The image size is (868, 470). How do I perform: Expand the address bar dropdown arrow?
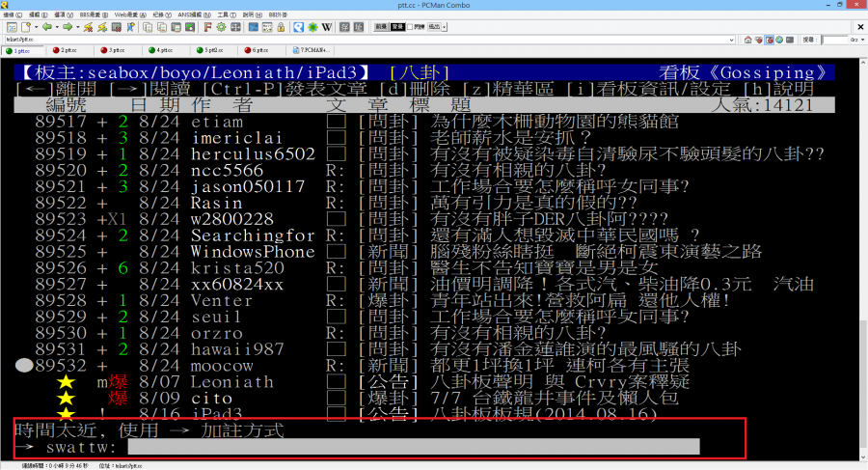click(730, 40)
